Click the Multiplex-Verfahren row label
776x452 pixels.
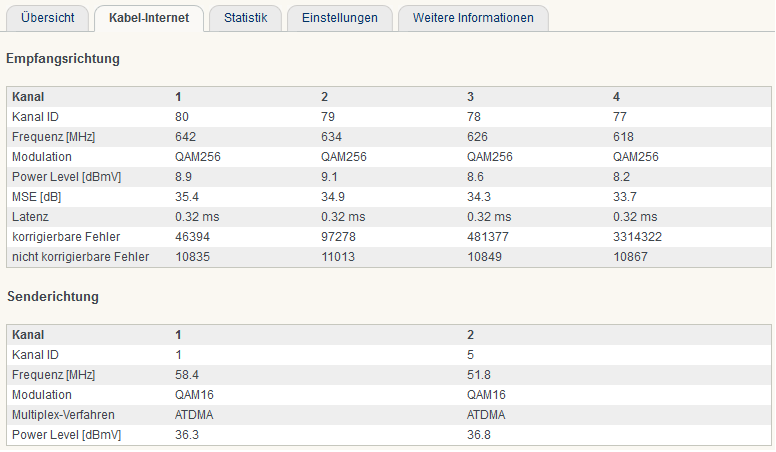(x=62, y=415)
